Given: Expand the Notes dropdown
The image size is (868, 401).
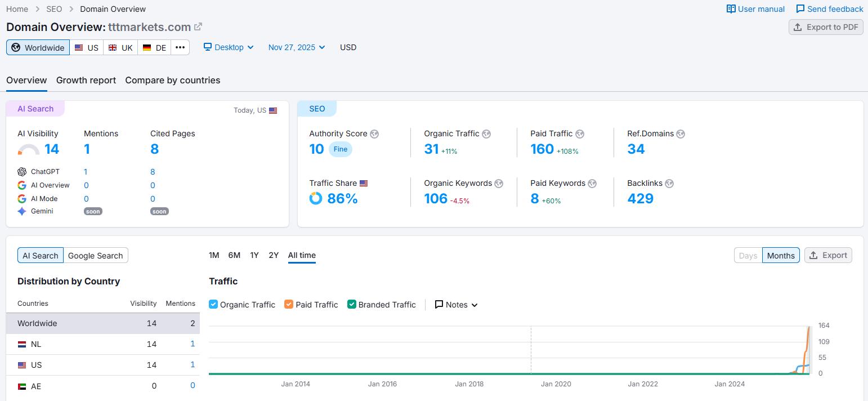Looking at the screenshot, I should click(x=456, y=305).
